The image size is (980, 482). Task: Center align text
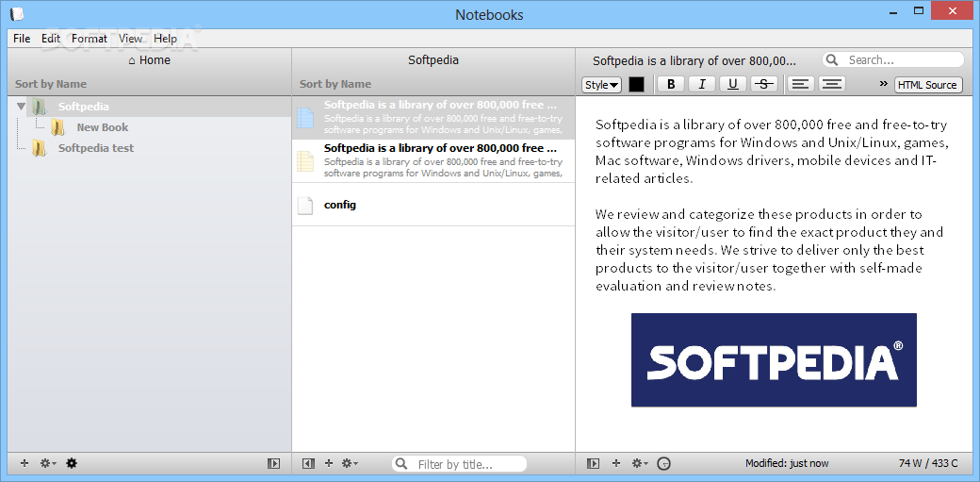(x=831, y=85)
